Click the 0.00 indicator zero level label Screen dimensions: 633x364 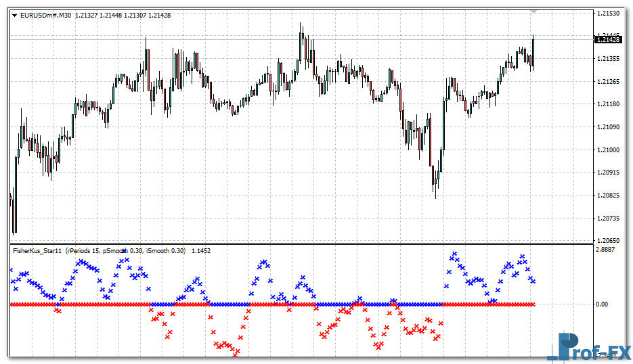[x=602, y=304]
